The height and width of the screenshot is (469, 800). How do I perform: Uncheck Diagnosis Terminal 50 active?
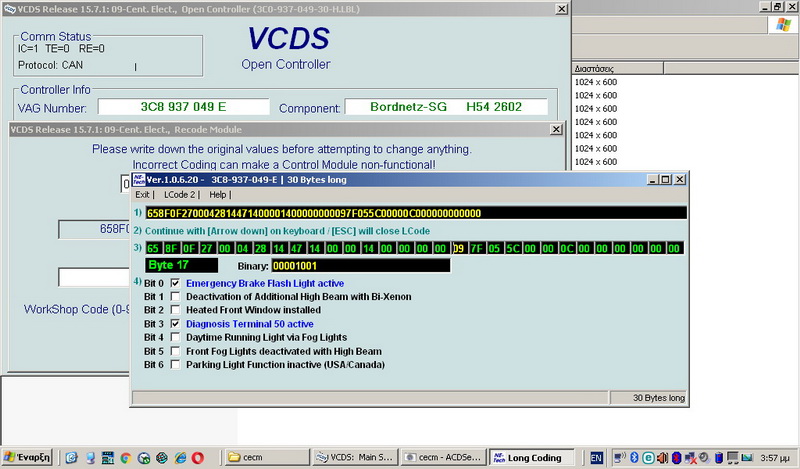175,324
